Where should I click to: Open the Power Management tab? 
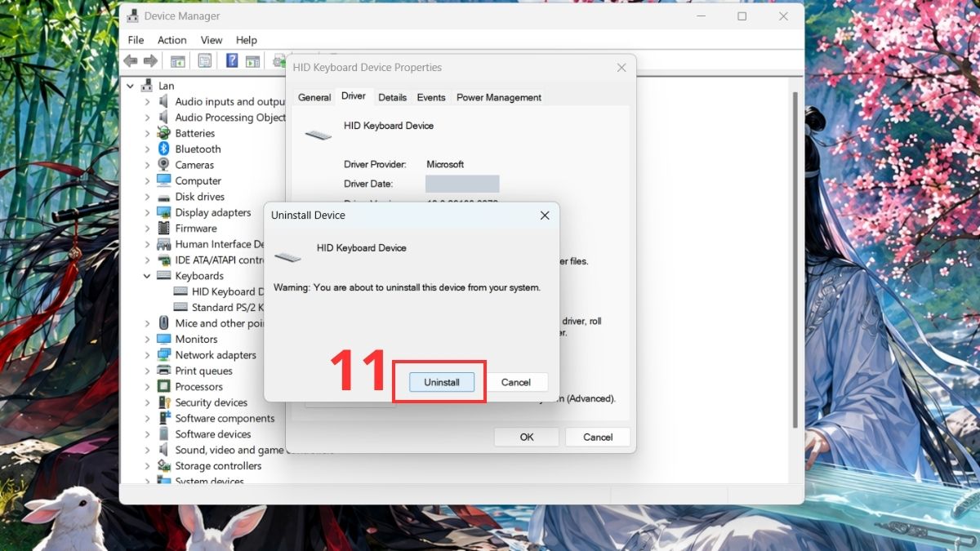click(499, 97)
